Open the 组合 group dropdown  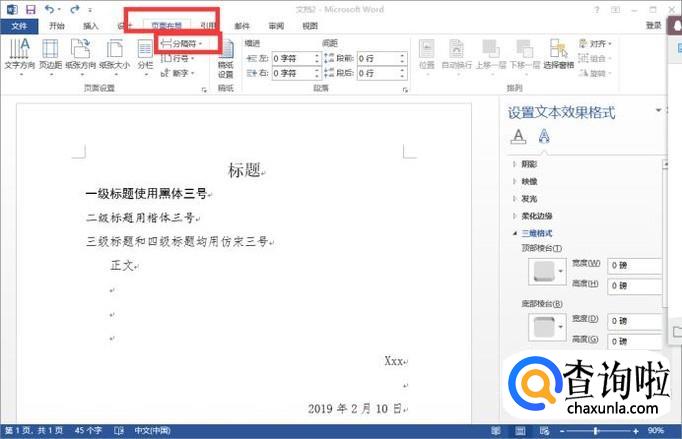click(595, 58)
